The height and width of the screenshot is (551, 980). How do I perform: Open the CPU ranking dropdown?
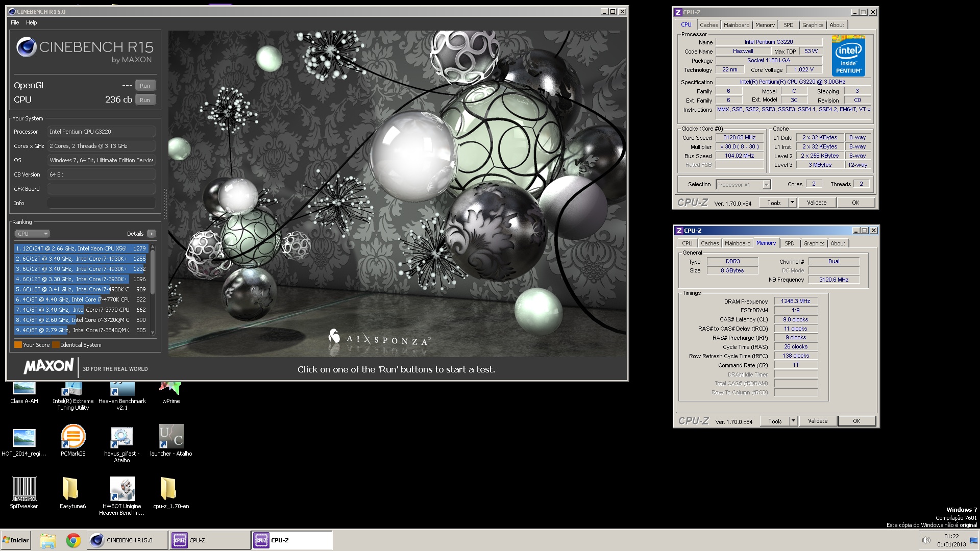pos(32,234)
